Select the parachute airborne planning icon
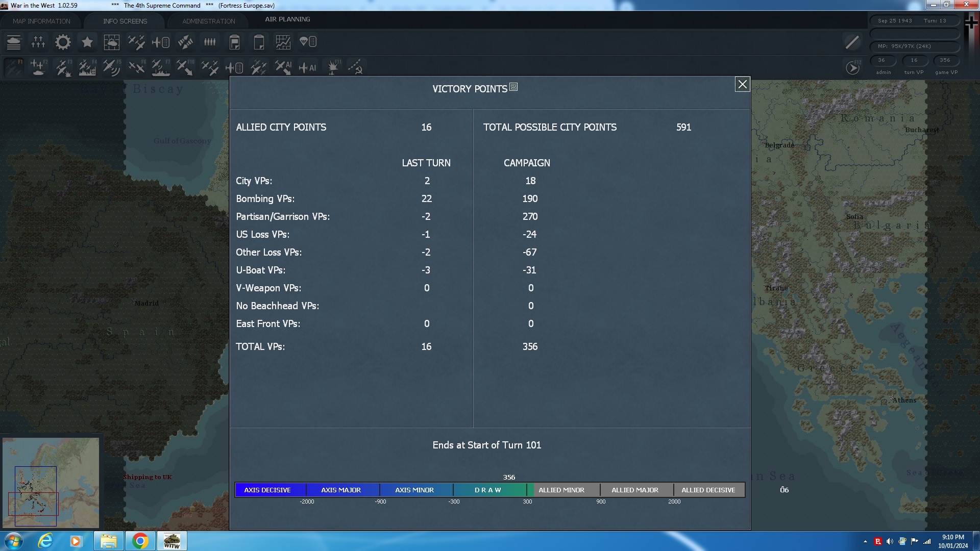 308,42
